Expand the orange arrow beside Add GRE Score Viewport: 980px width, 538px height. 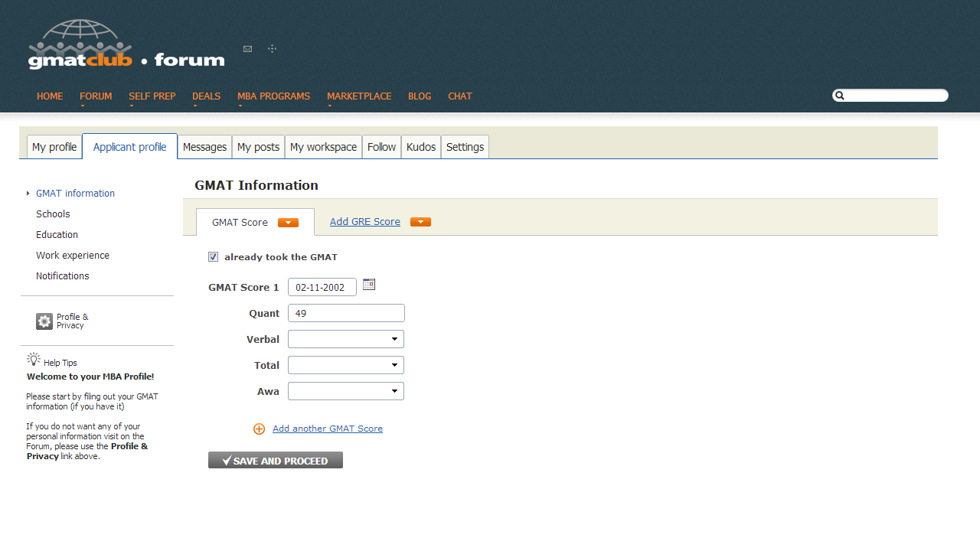pos(420,222)
